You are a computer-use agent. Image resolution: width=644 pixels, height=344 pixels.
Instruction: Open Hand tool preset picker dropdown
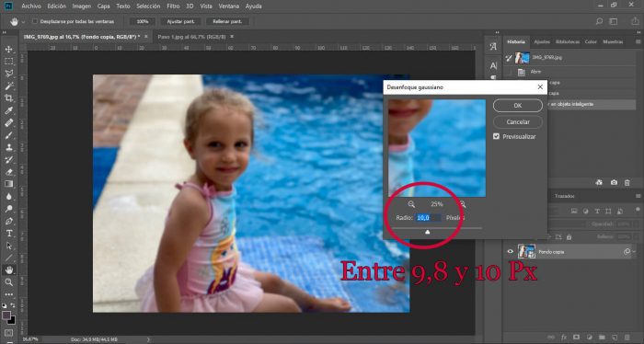[x=23, y=22]
